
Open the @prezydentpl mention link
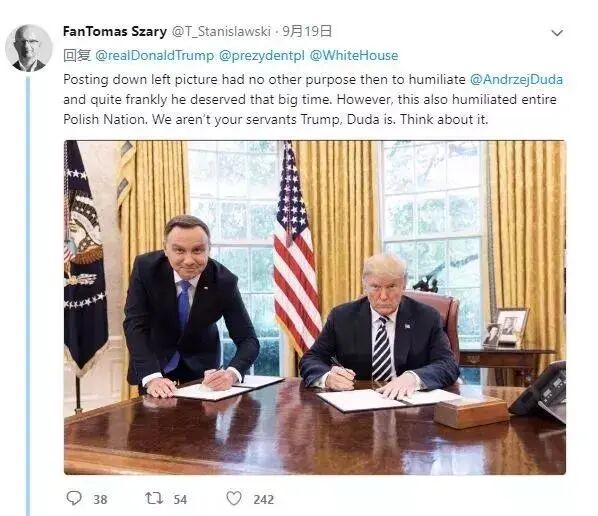click(x=262, y=56)
